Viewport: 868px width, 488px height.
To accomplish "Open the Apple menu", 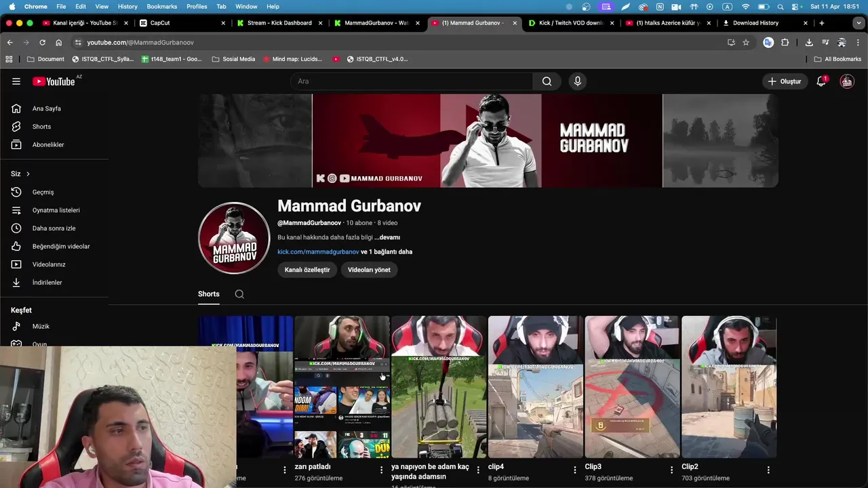I will (x=12, y=6).
